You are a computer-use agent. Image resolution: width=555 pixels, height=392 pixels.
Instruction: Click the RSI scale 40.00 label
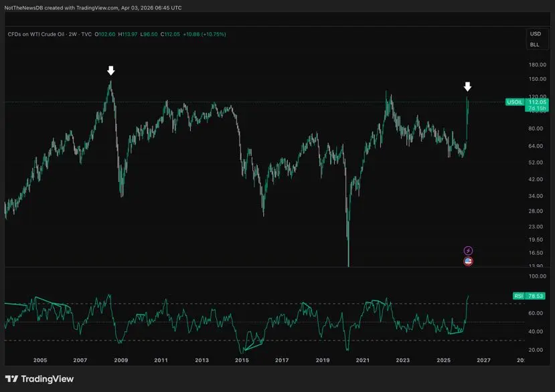[x=536, y=332]
